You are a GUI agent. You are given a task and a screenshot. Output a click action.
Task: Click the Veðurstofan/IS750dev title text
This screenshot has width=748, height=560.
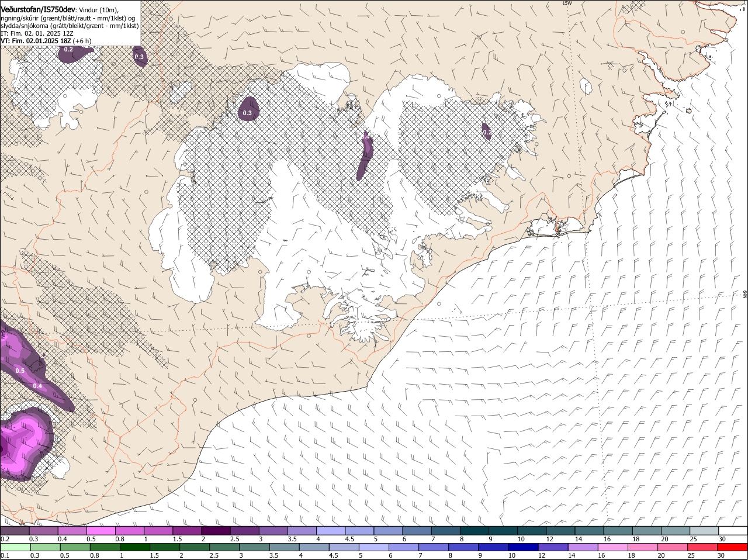(37, 9)
